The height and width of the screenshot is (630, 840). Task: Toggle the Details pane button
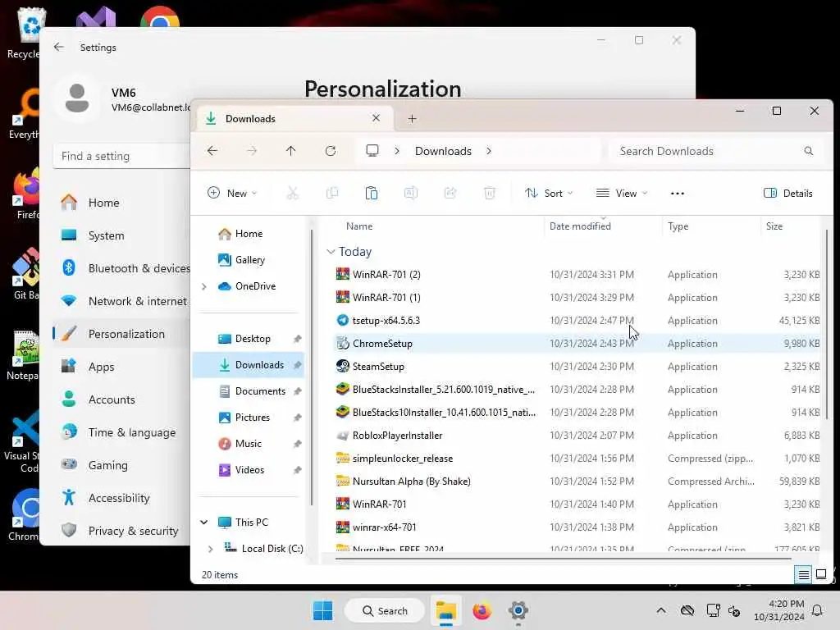coord(788,194)
